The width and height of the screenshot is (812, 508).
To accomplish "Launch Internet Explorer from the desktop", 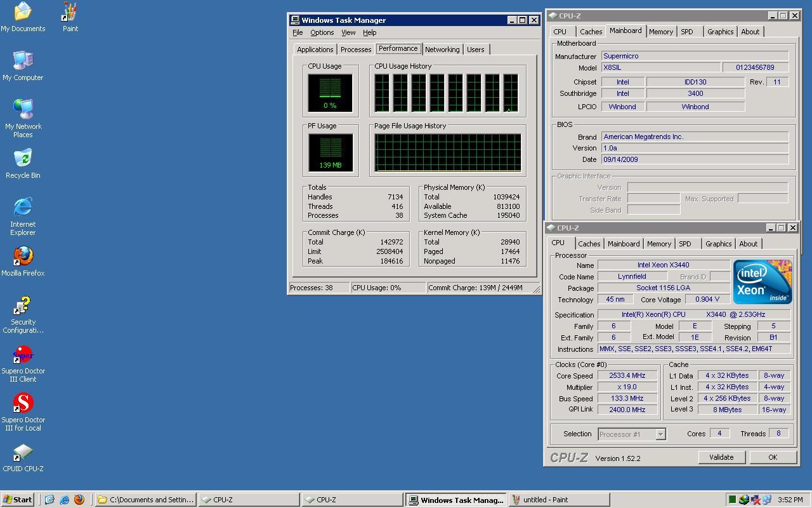I will tap(23, 217).
